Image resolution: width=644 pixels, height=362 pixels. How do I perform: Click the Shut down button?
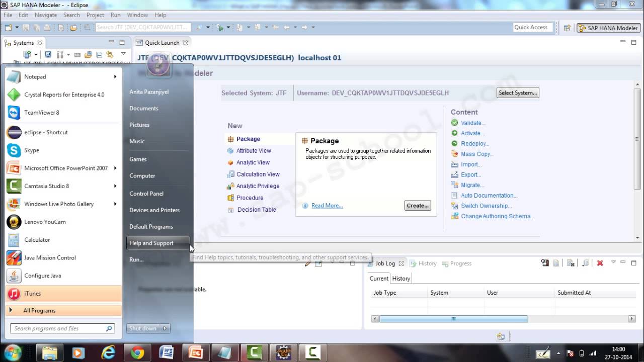click(x=143, y=328)
